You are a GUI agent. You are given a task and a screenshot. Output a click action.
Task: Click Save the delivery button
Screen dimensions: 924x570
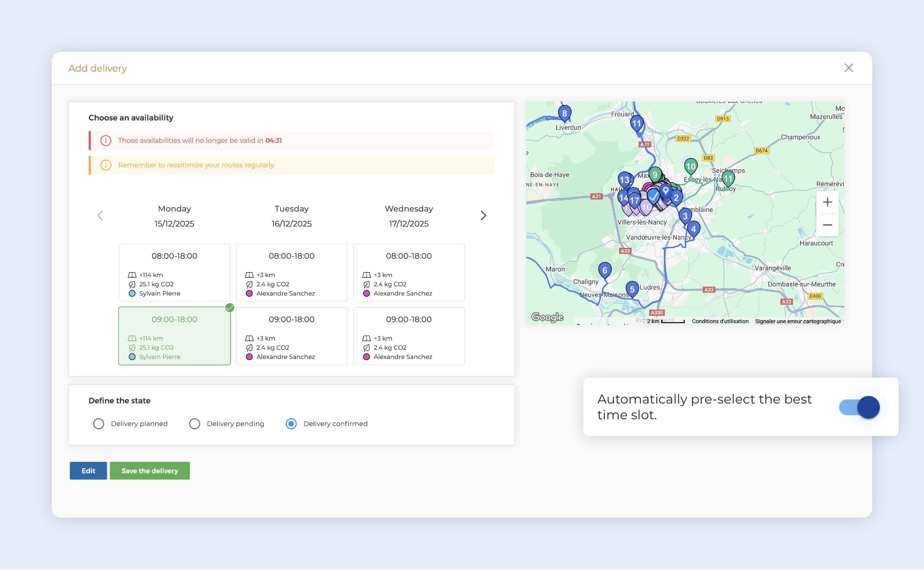click(x=150, y=471)
